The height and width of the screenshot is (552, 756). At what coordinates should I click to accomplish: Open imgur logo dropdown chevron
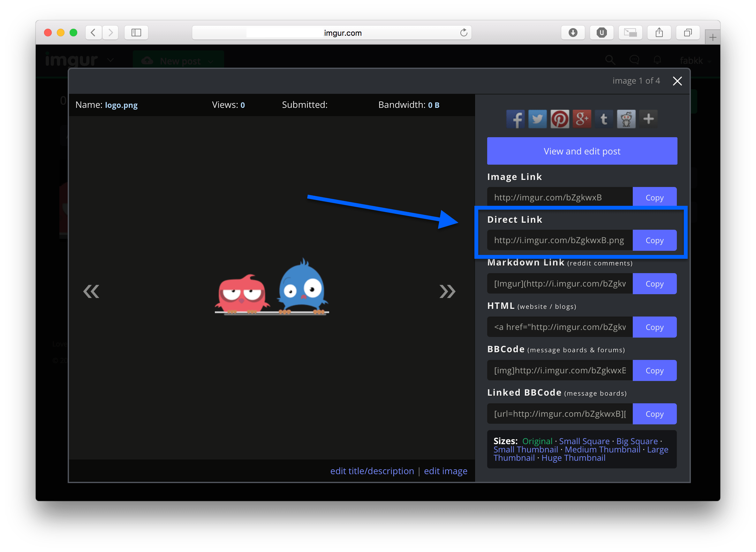point(110,60)
